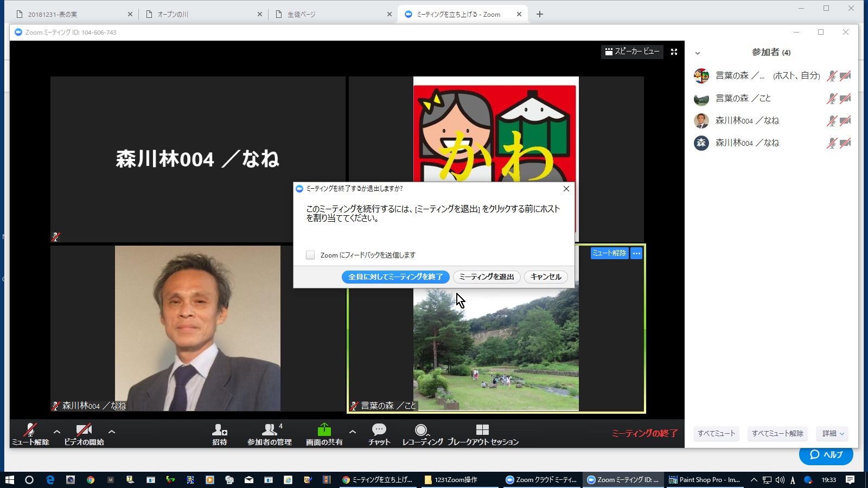Open Edge browser from taskbar

[x=50, y=480]
